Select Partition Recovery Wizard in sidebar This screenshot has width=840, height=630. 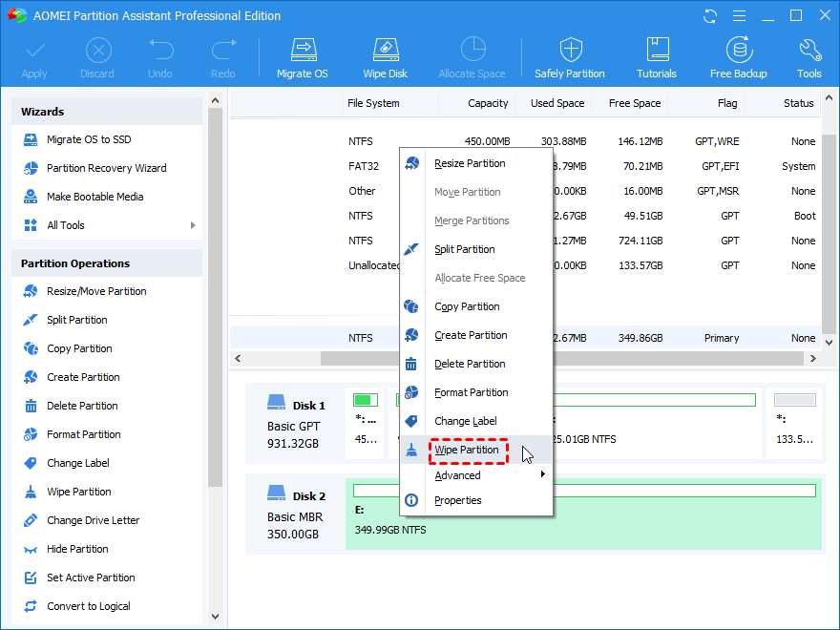[106, 168]
